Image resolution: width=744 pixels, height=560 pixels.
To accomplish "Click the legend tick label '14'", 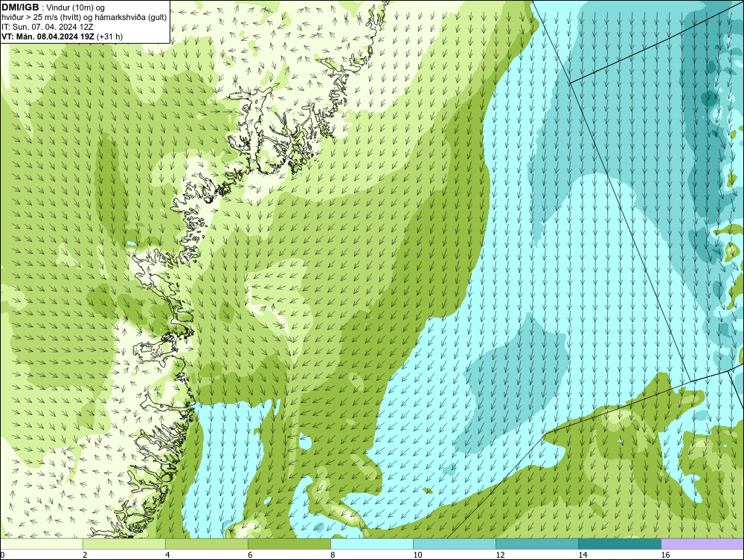I will tap(583, 555).
